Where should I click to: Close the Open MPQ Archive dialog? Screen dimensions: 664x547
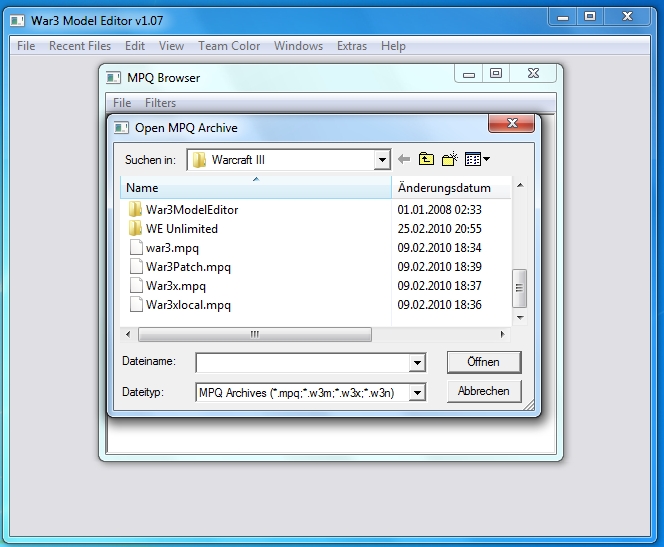512,123
